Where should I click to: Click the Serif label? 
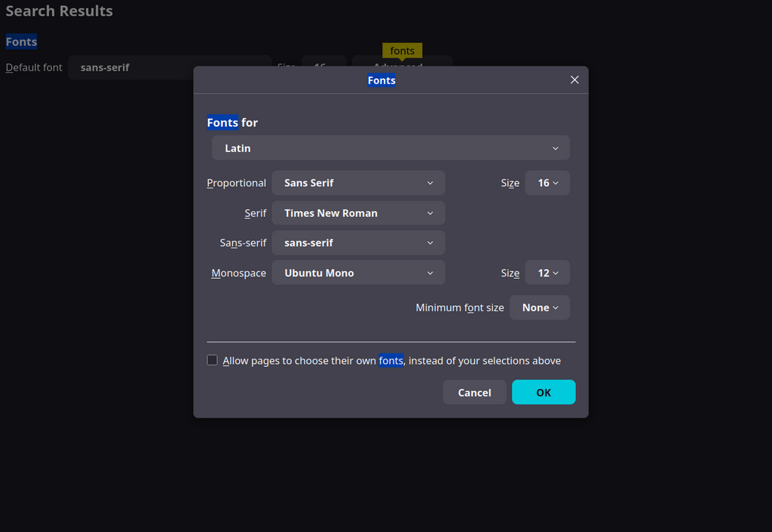click(256, 213)
